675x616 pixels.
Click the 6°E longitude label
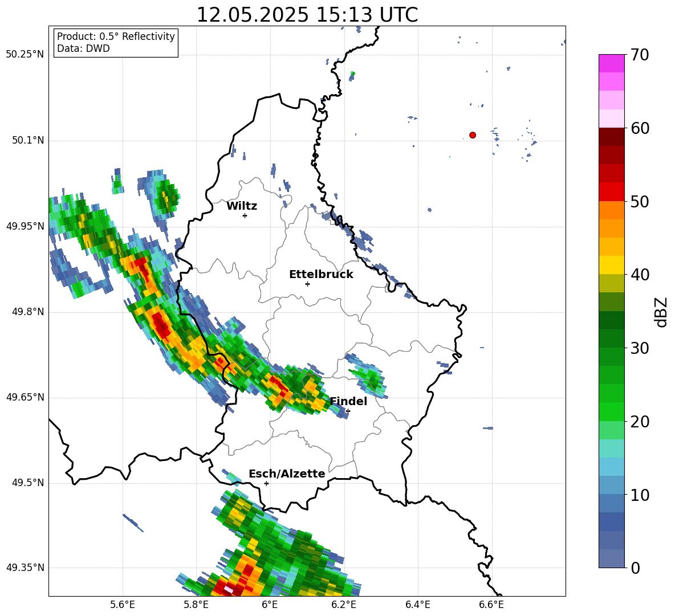[270, 605]
